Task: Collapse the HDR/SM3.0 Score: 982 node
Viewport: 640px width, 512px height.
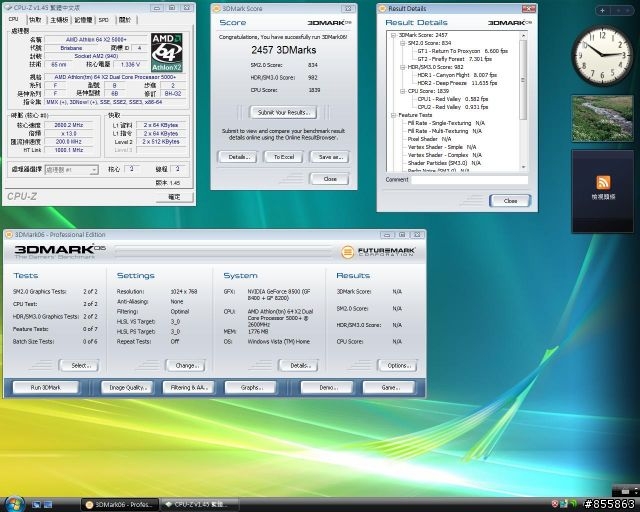Action: click(x=402, y=67)
